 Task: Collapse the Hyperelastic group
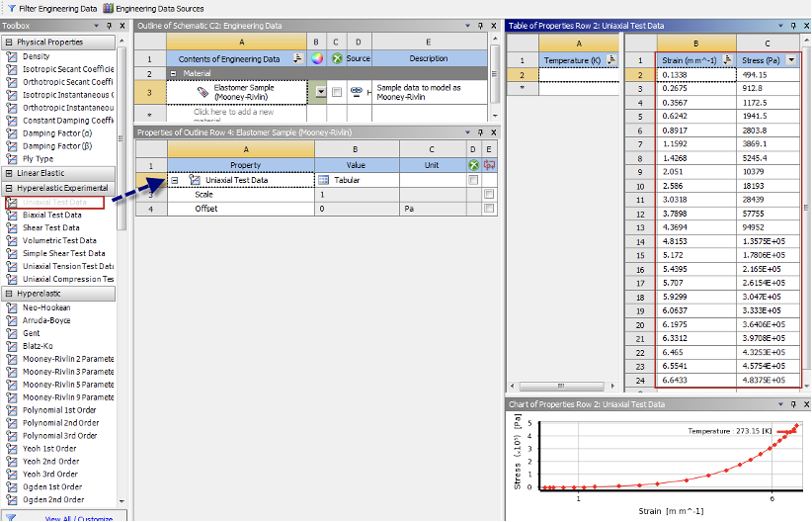pos(9,294)
